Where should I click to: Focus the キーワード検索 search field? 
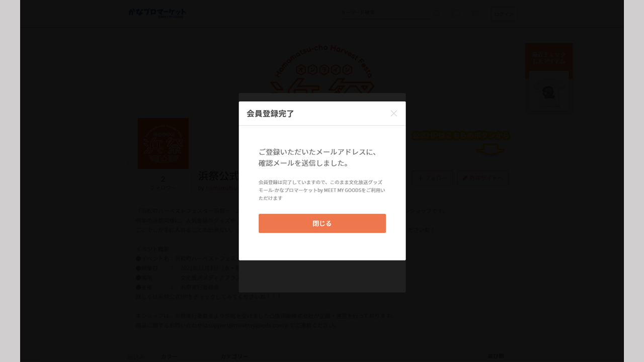385,13
